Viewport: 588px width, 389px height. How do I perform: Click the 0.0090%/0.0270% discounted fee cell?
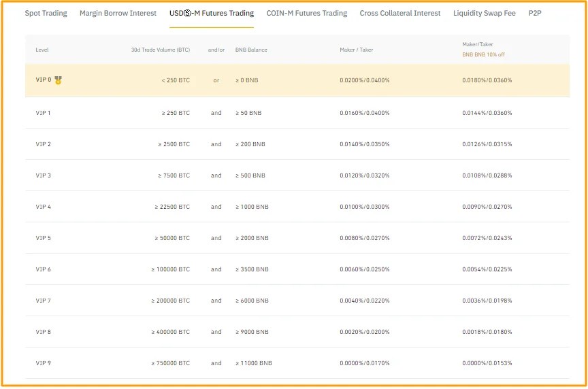pyautogui.click(x=487, y=207)
